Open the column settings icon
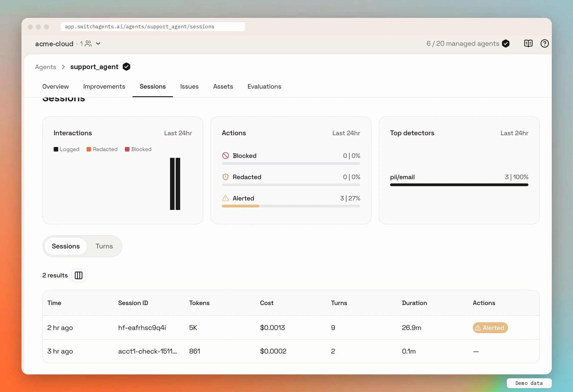573x392 pixels. 78,275
